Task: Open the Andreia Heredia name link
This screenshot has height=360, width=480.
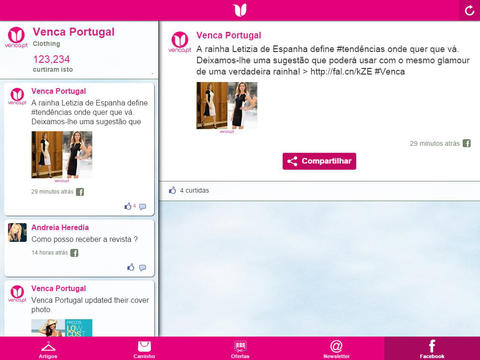Action: pyautogui.click(x=60, y=228)
